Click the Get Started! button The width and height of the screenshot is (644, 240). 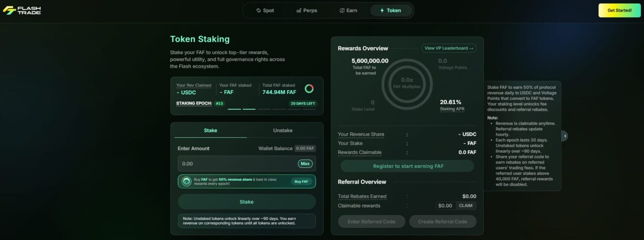tap(620, 10)
